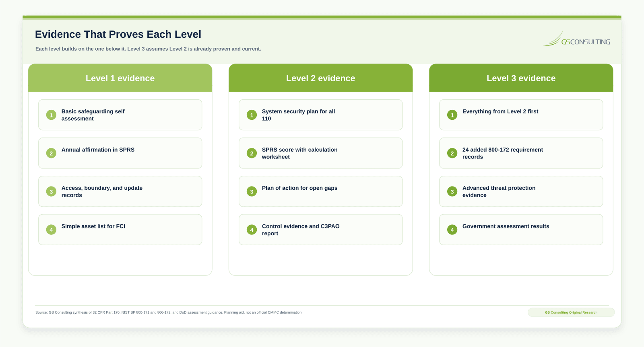Click 'Basic safeguarding self assessment' text
The image size is (644, 347).
[93, 115]
